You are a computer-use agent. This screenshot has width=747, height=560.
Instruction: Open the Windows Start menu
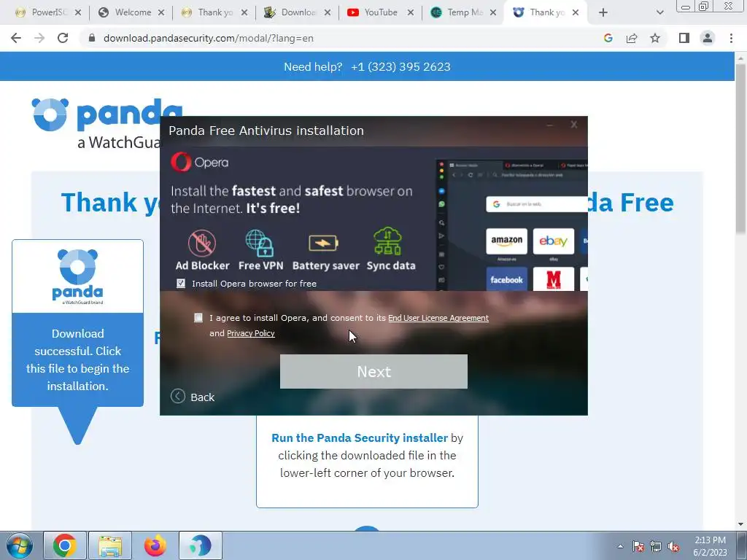19,545
